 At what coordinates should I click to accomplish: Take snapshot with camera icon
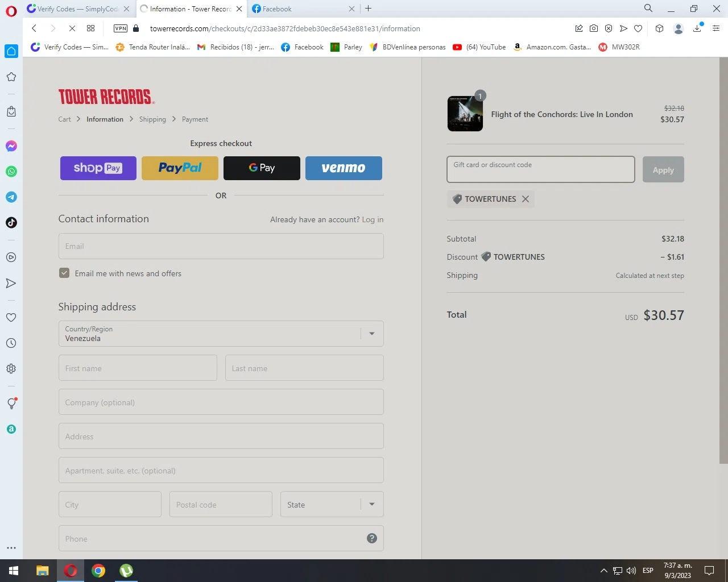point(594,28)
